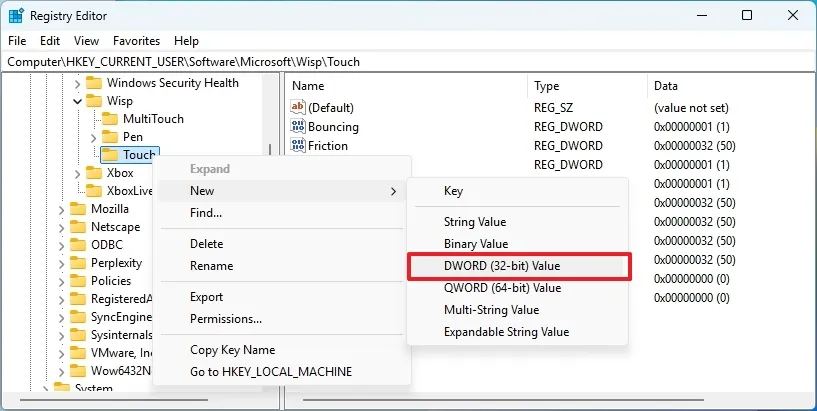Image resolution: width=817 pixels, height=411 pixels.
Task: Click the registry path address bar
Action: click(x=400, y=62)
